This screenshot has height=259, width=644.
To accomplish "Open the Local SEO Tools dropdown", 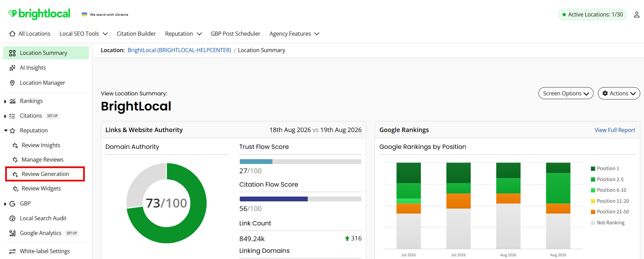I will click(x=84, y=34).
